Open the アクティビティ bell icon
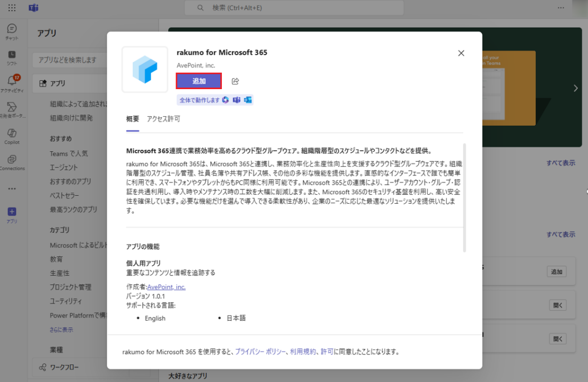Image resolution: width=588 pixels, height=382 pixels. click(x=12, y=80)
